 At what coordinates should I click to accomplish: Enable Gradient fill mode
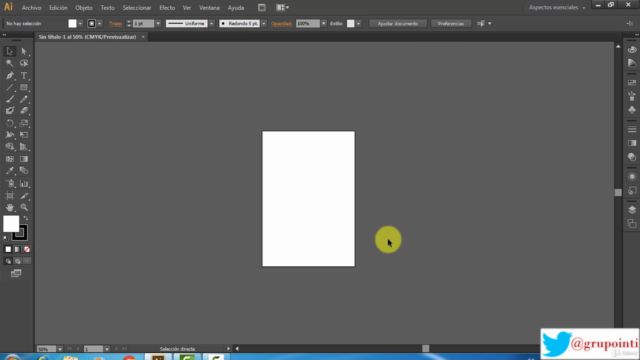pos(17,249)
